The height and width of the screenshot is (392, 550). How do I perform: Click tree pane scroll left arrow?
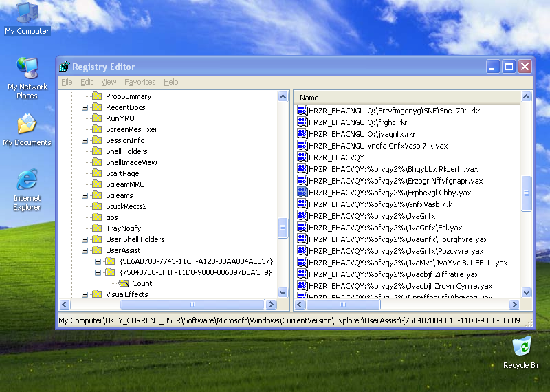tap(65, 304)
